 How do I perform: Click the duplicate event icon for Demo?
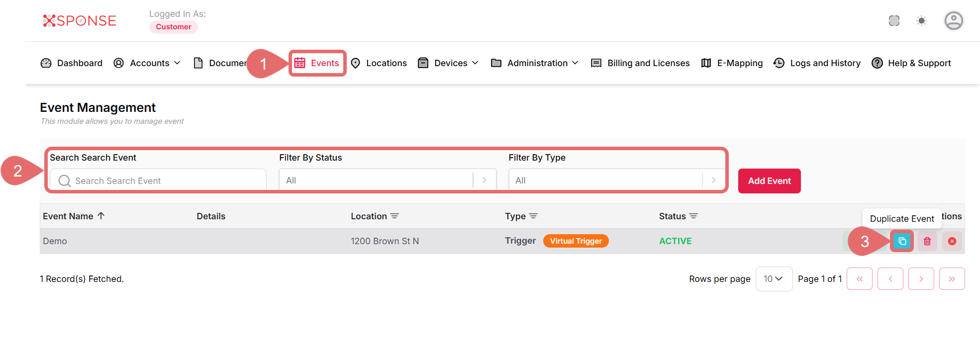point(902,242)
